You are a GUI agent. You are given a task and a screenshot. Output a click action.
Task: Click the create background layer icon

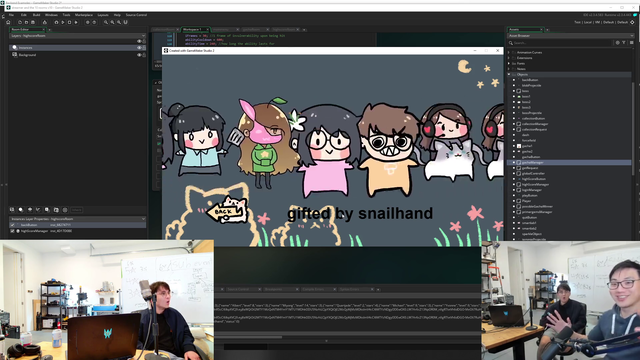12,210
